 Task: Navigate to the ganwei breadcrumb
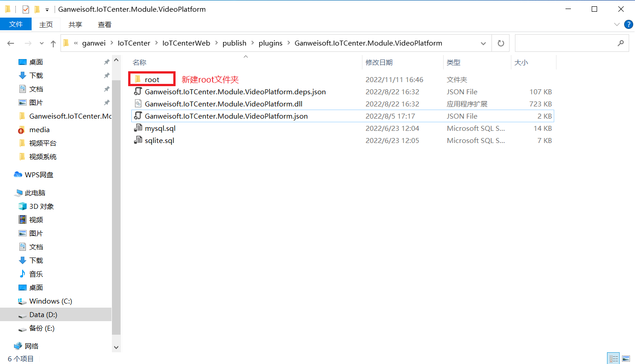(x=93, y=43)
